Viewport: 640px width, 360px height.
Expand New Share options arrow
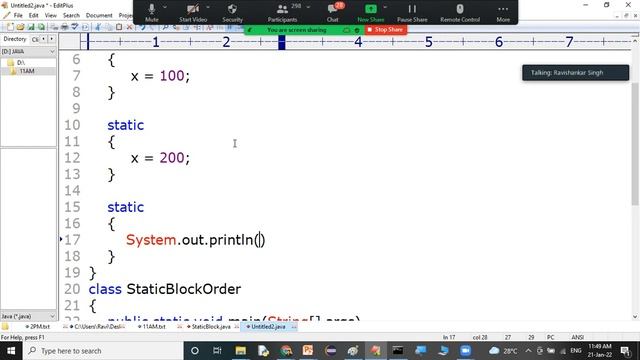coord(385,7)
